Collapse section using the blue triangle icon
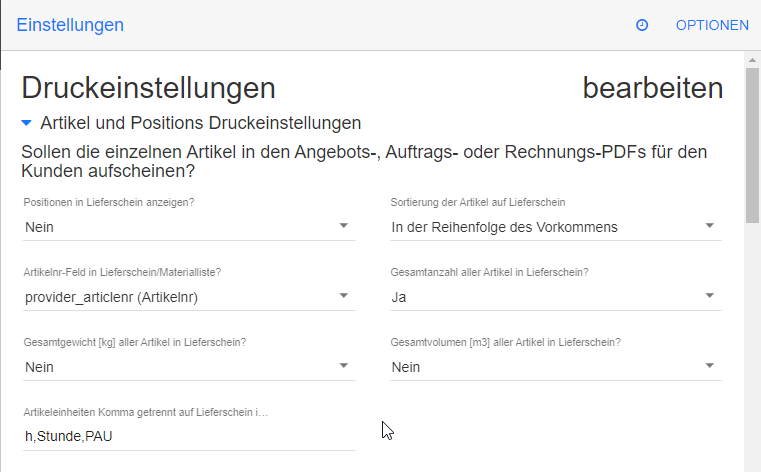The width and height of the screenshot is (761, 472). click(27, 124)
